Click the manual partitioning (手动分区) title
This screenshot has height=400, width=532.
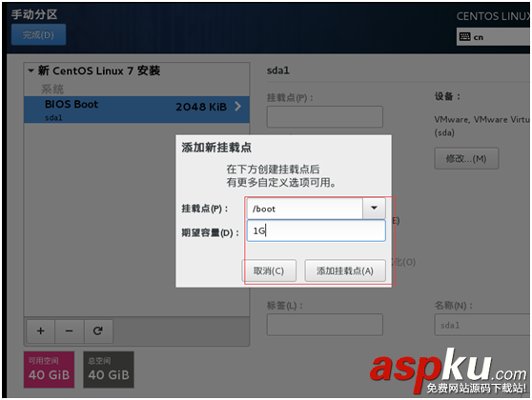click(x=34, y=14)
